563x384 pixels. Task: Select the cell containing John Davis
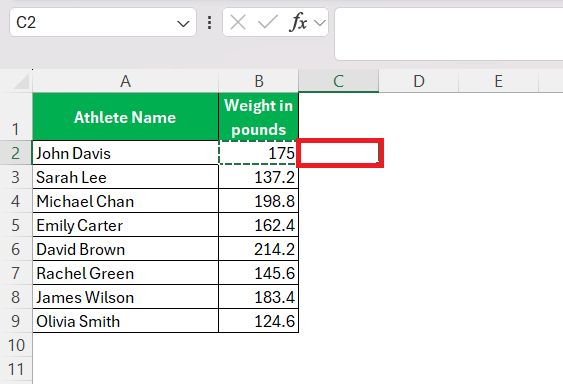125,153
